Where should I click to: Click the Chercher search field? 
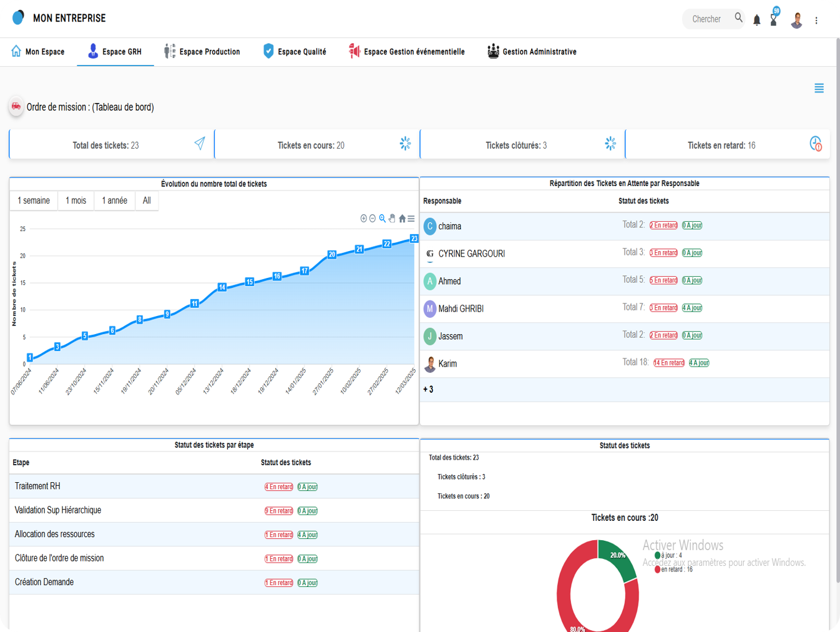point(706,19)
